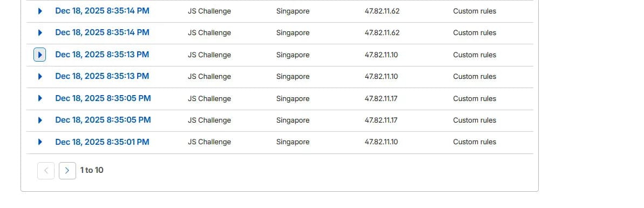Open the 8:35:13 PM link beside highlighted arrow
The width and height of the screenshot is (644, 208).
[x=102, y=55]
